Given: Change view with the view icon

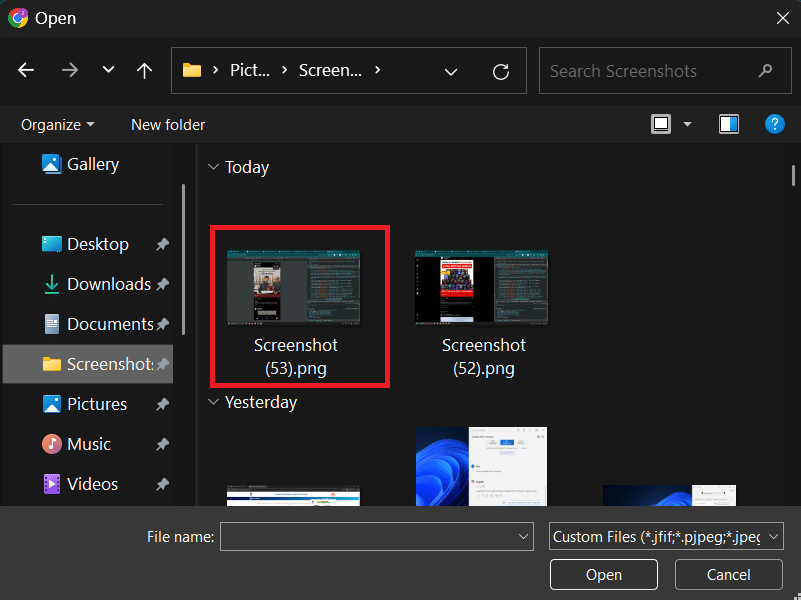Looking at the screenshot, I should click(661, 124).
